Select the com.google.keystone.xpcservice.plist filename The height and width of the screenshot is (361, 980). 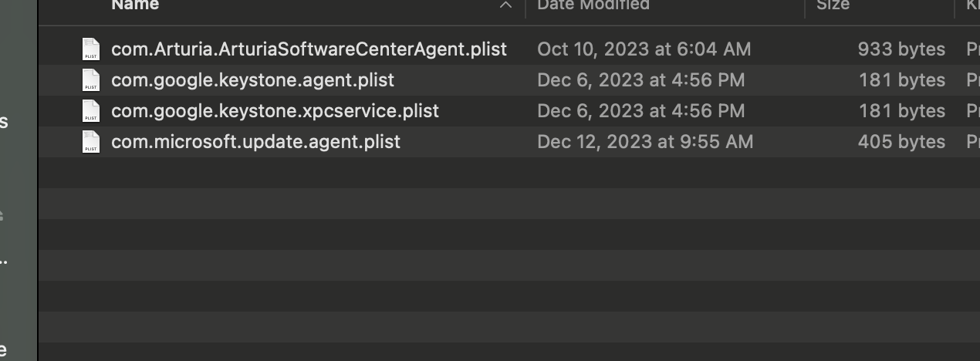click(x=275, y=111)
